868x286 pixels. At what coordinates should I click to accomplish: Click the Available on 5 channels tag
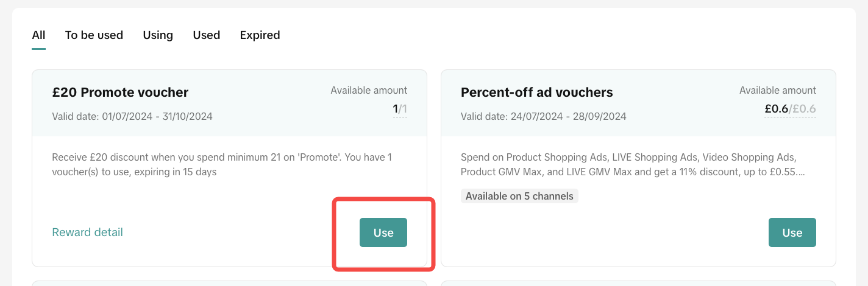(519, 196)
